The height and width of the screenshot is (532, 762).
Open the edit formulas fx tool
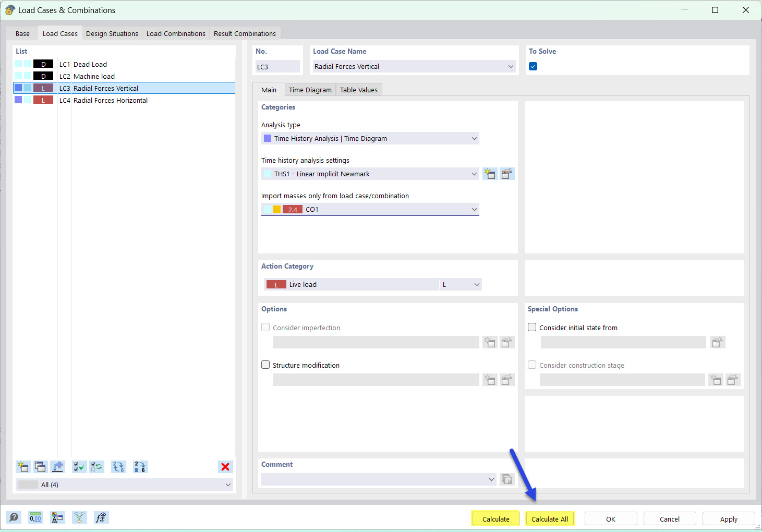(x=101, y=517)
